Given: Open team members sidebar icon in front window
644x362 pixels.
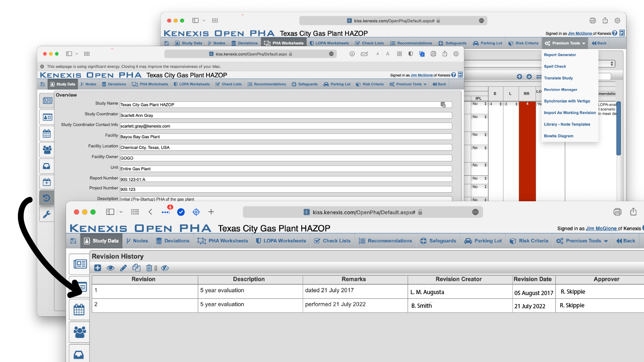Looking at the screenshot, I should pos(80,332).
